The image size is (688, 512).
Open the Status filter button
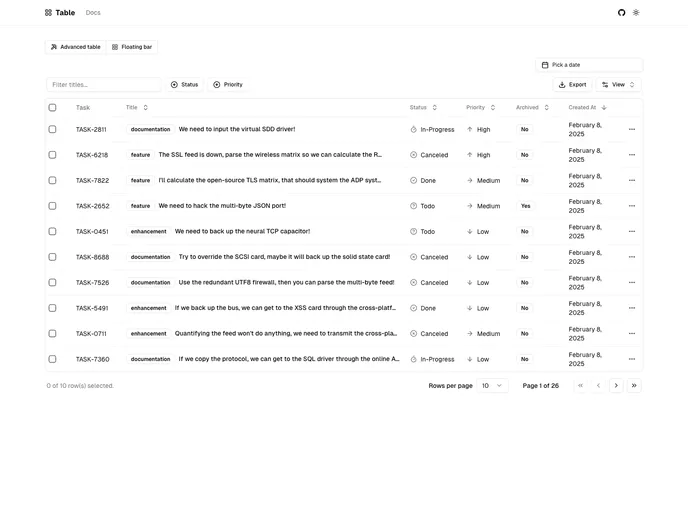(x=184, y=85)
